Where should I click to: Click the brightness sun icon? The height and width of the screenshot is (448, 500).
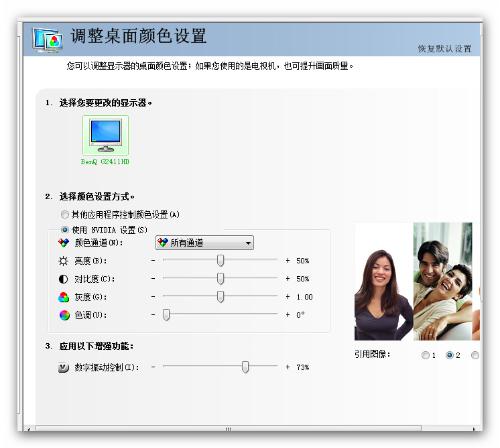[63, 261]
